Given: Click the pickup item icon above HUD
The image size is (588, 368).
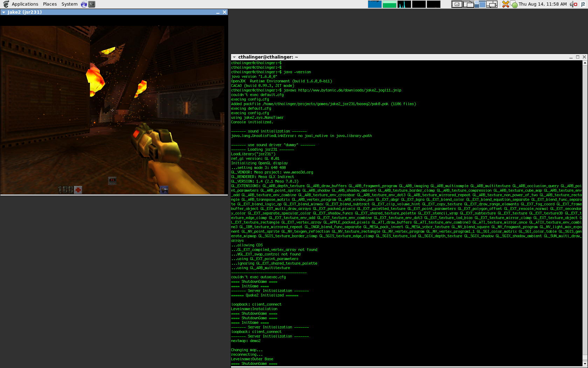Looking at the screenshot, I should [x=112, y=181].
